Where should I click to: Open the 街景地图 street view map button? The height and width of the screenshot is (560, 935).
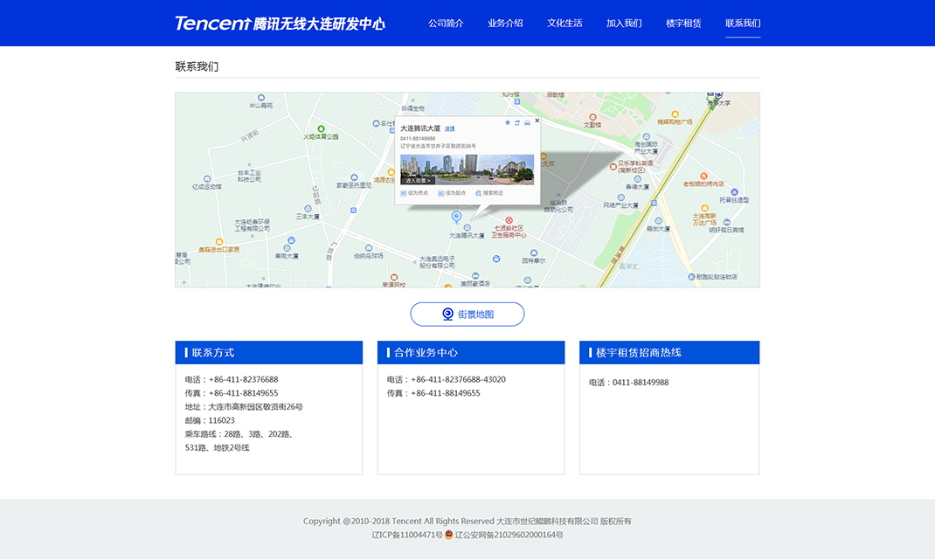tap(467, 315)
